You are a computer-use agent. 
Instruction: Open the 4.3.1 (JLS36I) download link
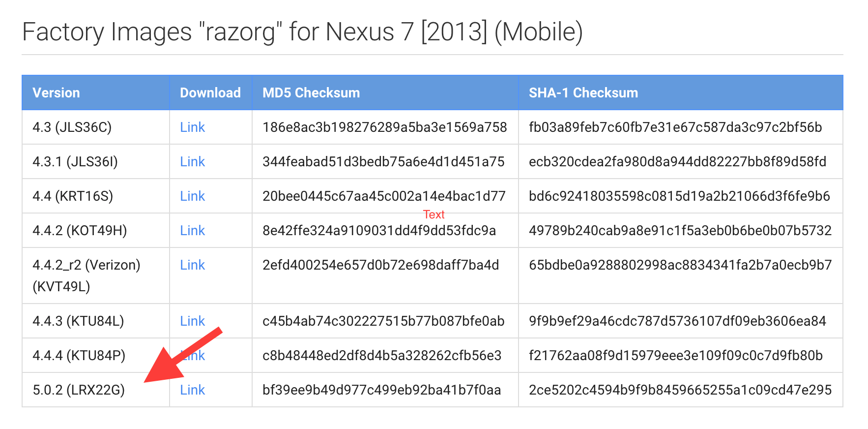(192, 162)
